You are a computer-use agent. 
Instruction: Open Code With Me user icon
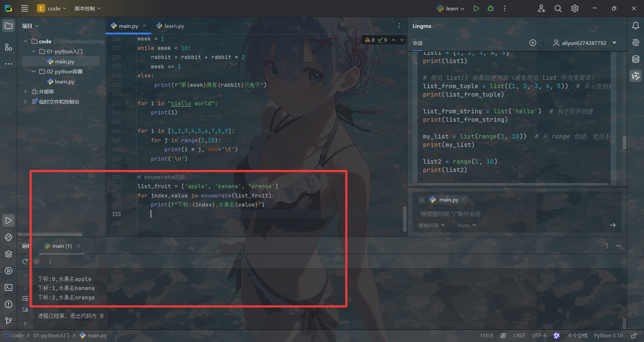point(541,8)
